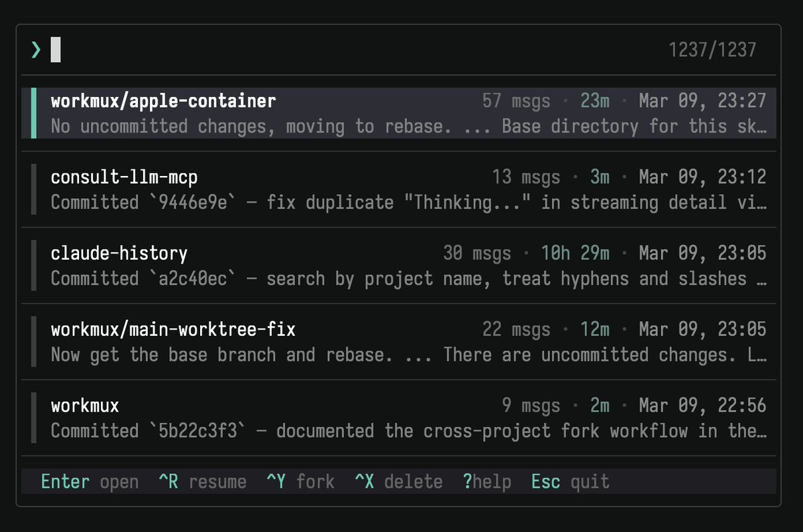Click the ^X delete shortcut

point(399,482)
